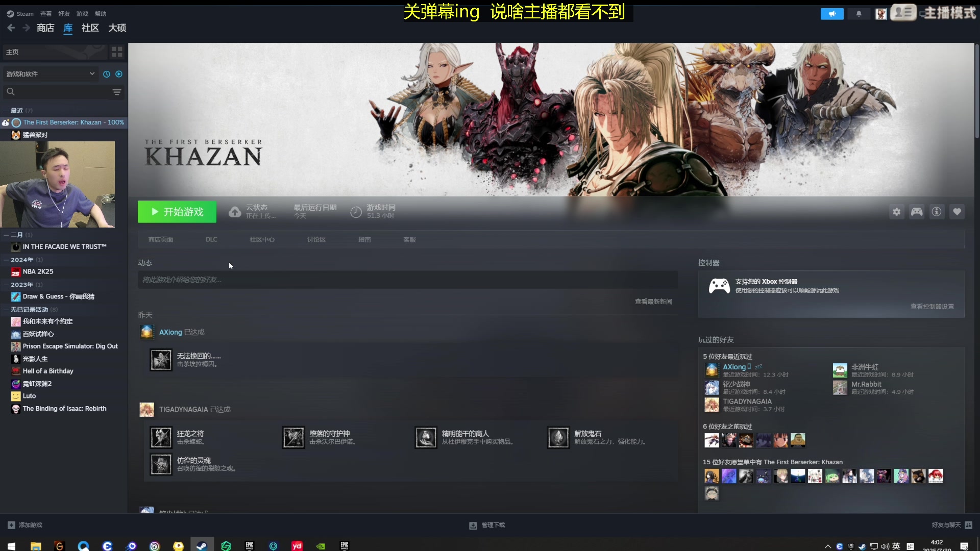
Task: Open the 客服 support link
Action: tap(409, 240)
